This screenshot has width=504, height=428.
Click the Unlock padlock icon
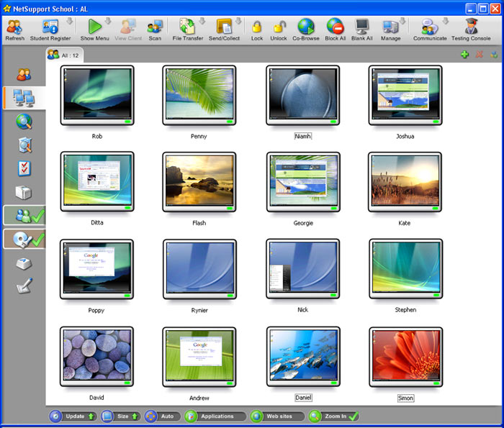click(279, 30)
